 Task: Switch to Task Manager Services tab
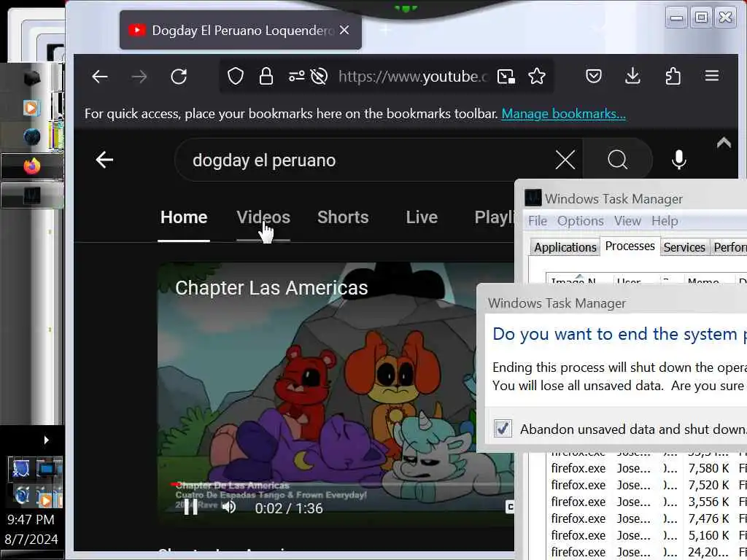click(x=684, y=247)
